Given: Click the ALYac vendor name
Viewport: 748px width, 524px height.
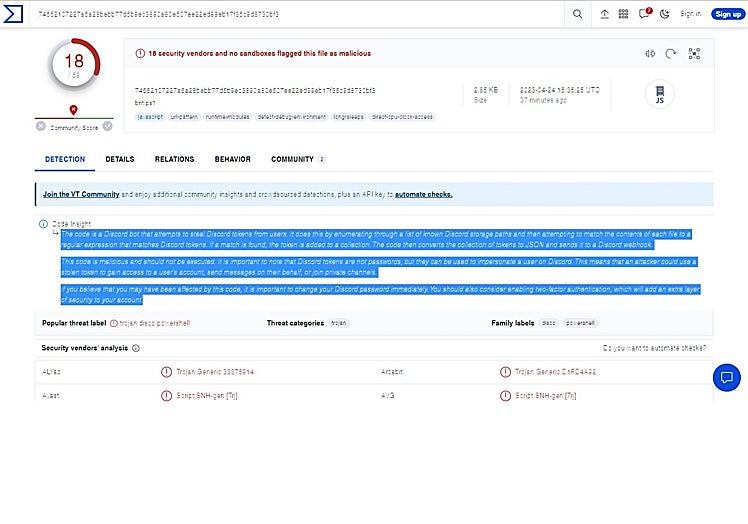Looking at the screenshot, I should (x=51, y=372).
